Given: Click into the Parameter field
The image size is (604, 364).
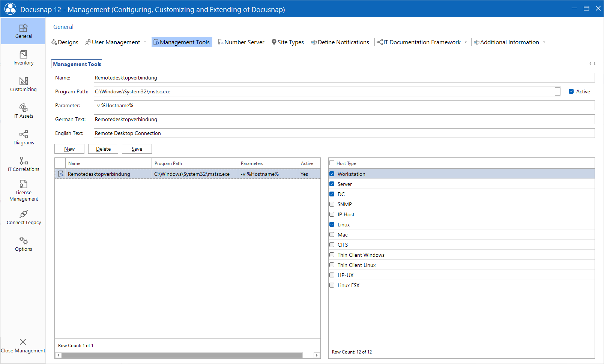Looking at the screenshot, I should coord(344,105).
